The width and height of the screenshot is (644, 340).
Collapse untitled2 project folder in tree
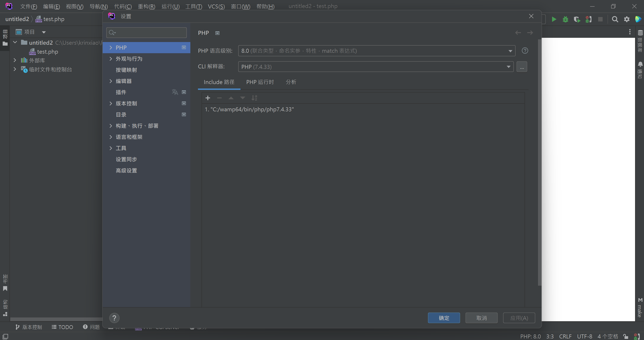coord(15,42)
